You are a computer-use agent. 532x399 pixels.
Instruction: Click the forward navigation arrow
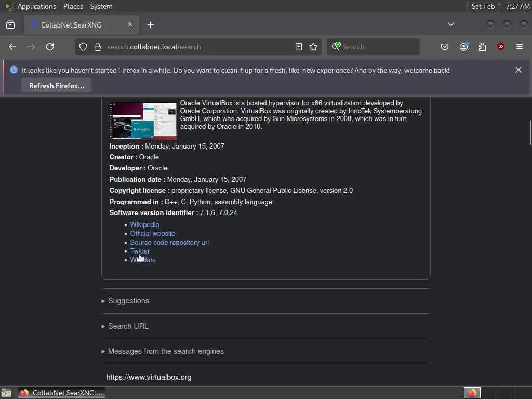click(31, 47)
